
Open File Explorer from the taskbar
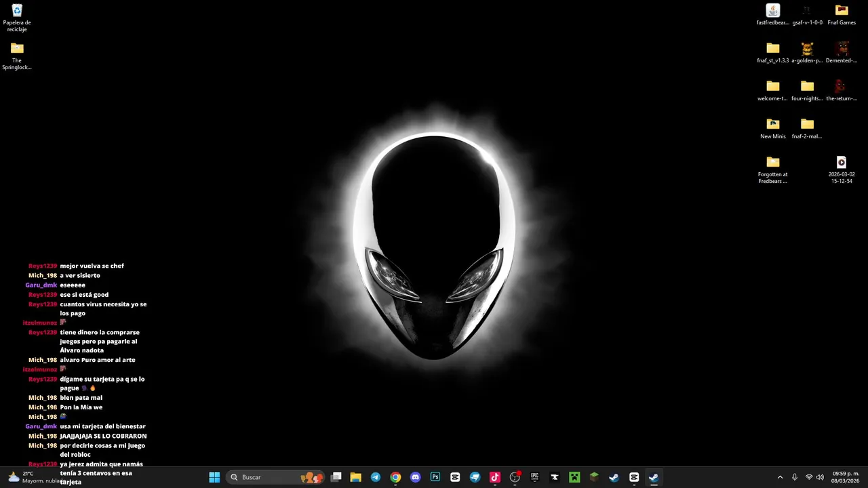(355, 477)
